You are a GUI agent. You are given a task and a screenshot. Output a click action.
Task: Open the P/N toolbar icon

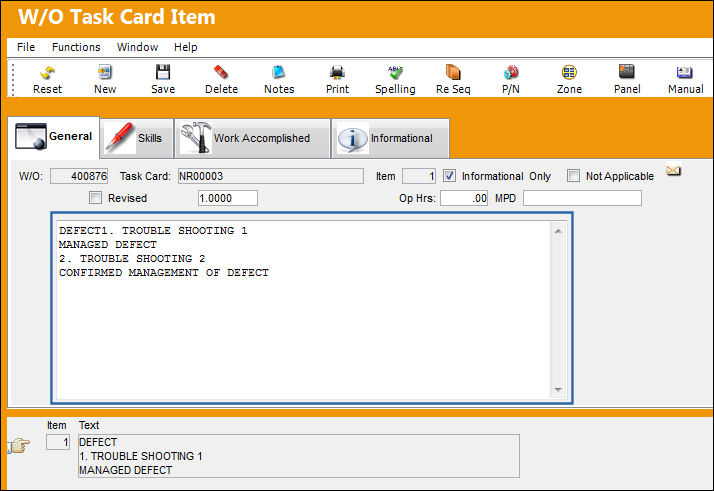pos(510,79)
